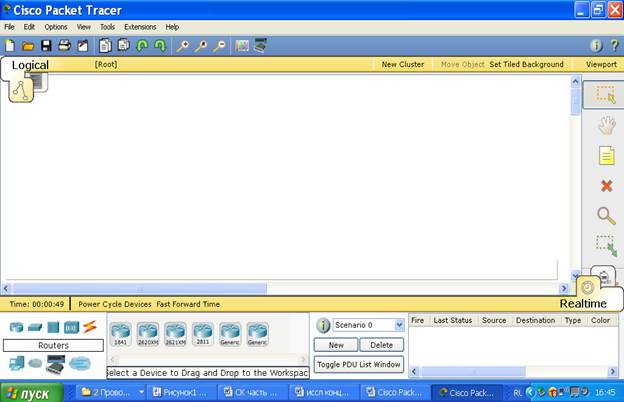This screenshot has height=402, width=624.
Task: Open the Edit menu
Action: pos(29,27)
